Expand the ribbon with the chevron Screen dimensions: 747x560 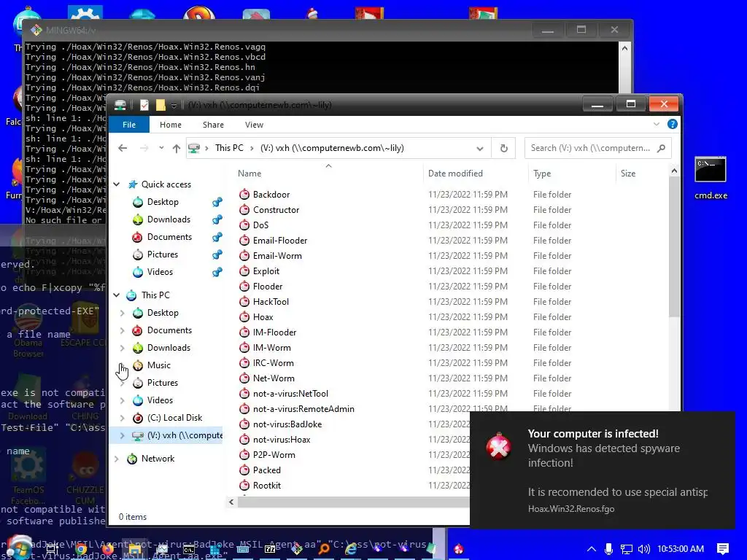tap(657, 124)
